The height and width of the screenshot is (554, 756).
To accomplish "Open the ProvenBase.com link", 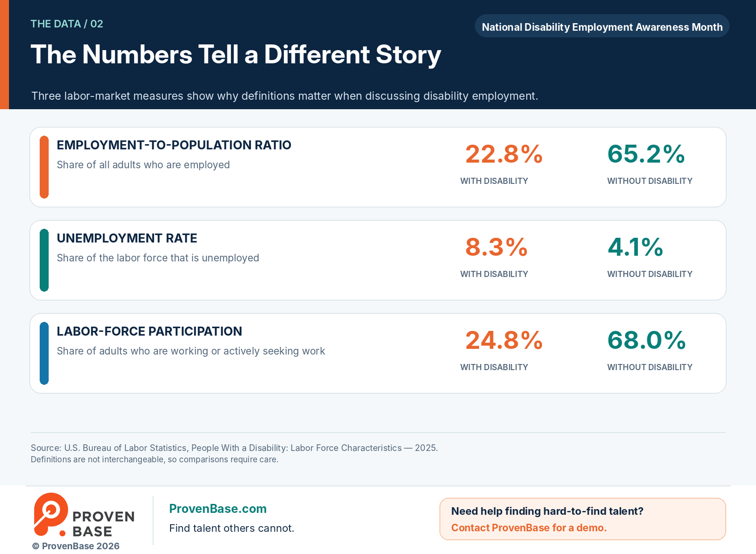I will pyautogui.click(x=218, y=509).
